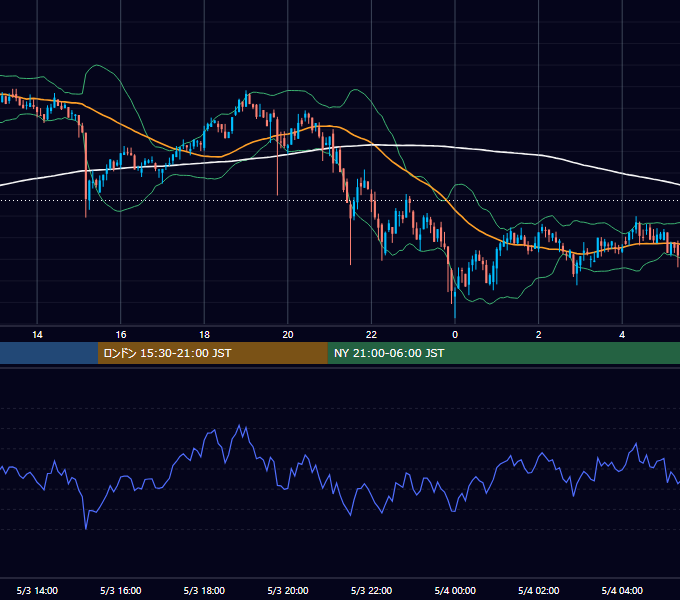Click the 5/3 22:00 axis label
Image resolution: width=680 pixels, height=600 pixels.
click(371, 590)
